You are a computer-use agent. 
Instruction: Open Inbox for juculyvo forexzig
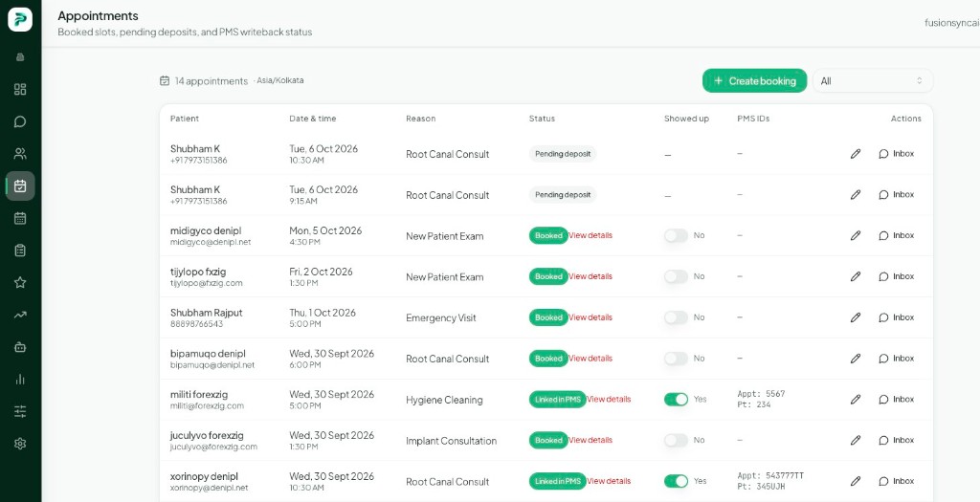click(896, 440)
